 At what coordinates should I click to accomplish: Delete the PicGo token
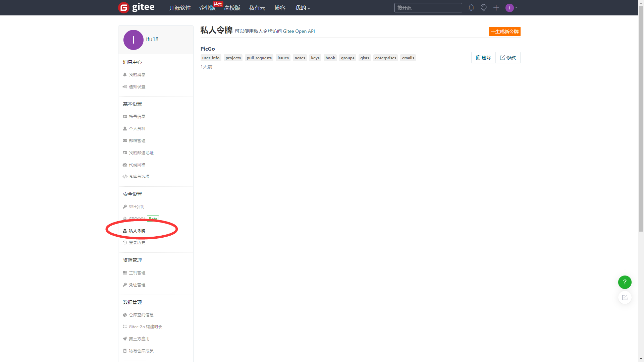tap(483, 58)
